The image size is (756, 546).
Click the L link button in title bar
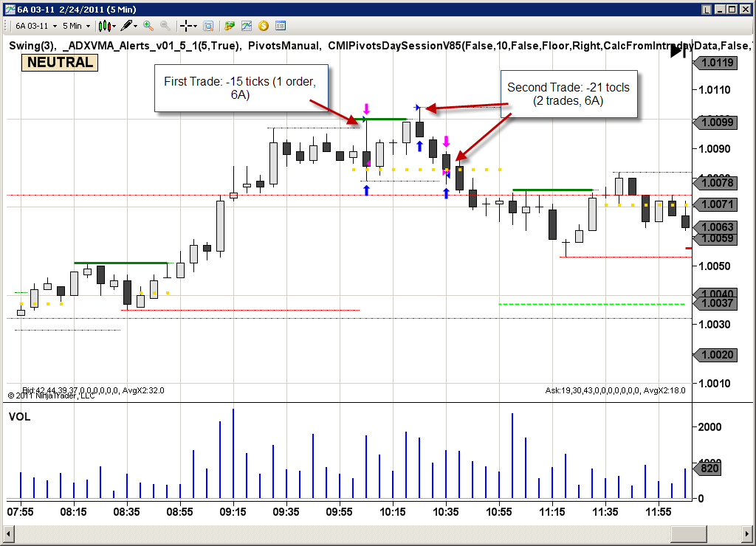point(707,9)
